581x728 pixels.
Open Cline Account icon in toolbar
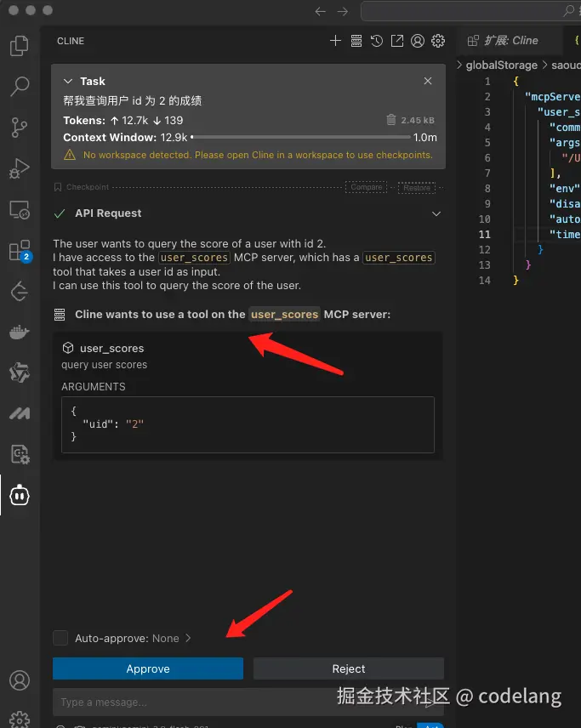[x=418, y=41]
